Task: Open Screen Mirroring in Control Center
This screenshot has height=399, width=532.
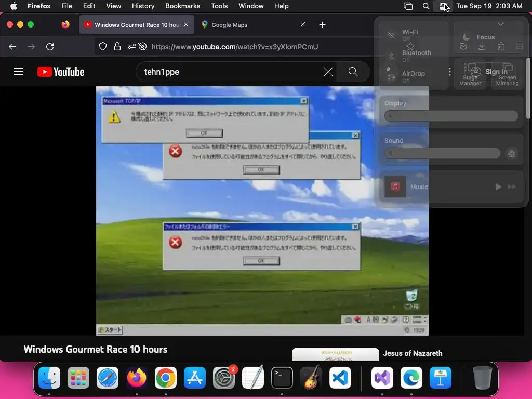Action: tap(507, 74)
